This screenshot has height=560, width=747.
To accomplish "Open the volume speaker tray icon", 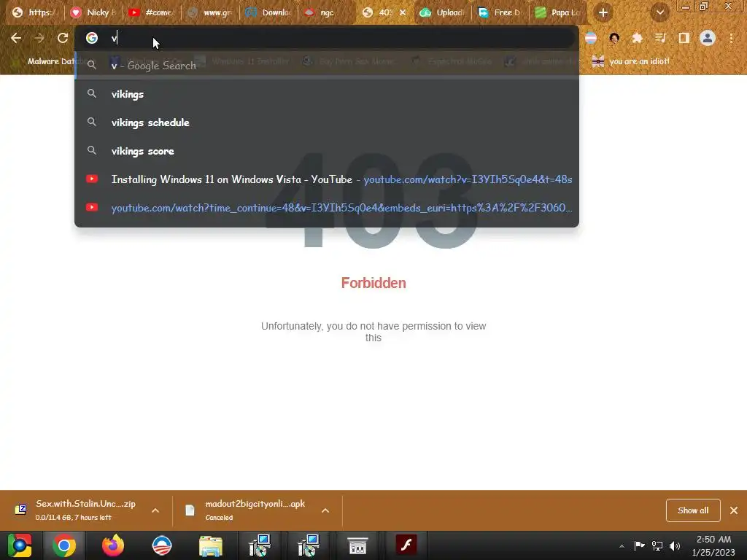I will pyautogui.click(x=675, y=545).
